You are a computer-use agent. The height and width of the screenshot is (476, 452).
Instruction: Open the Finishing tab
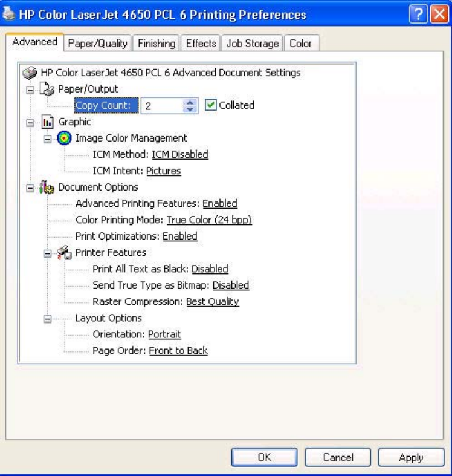(x=157, y=44)
